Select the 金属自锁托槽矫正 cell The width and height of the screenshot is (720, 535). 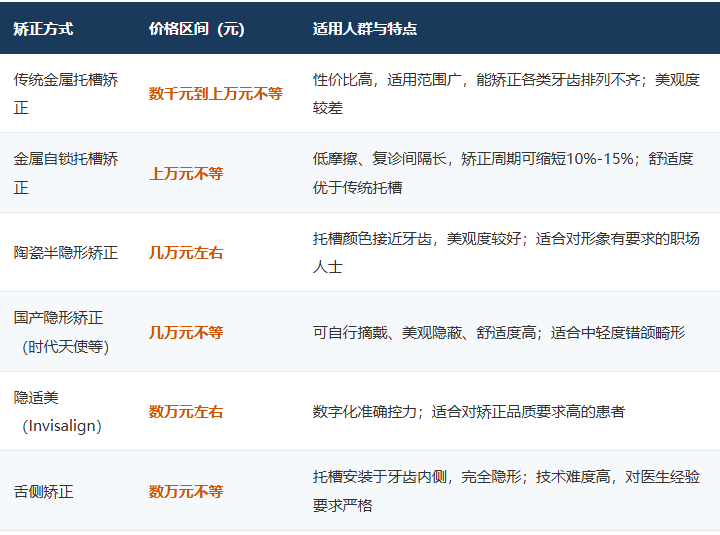click(66, 173)
